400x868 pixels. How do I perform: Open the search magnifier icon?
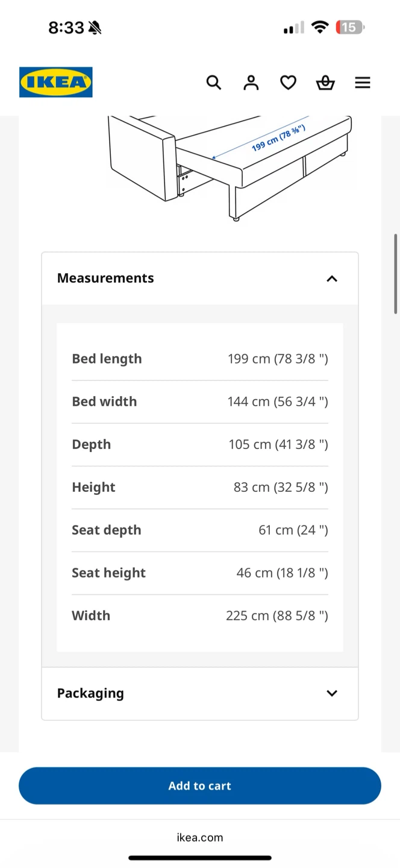point(214,83)
